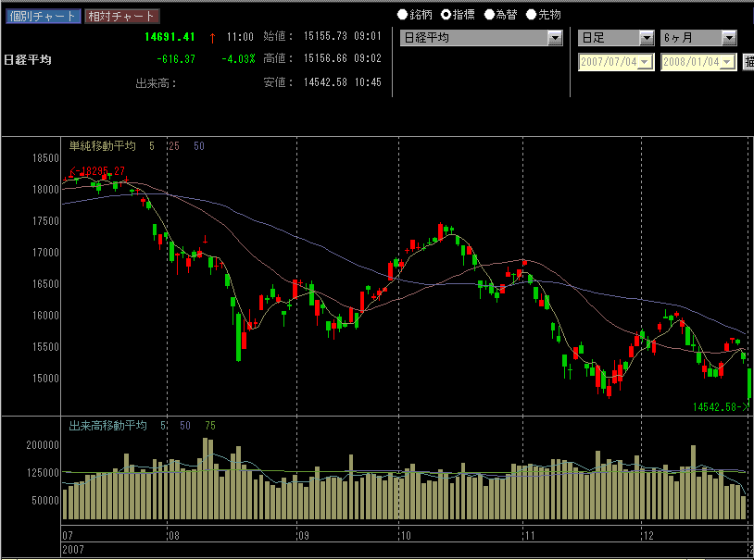
Task: Click the 単純移動平均 indicator label
Action: pos(102,146)
